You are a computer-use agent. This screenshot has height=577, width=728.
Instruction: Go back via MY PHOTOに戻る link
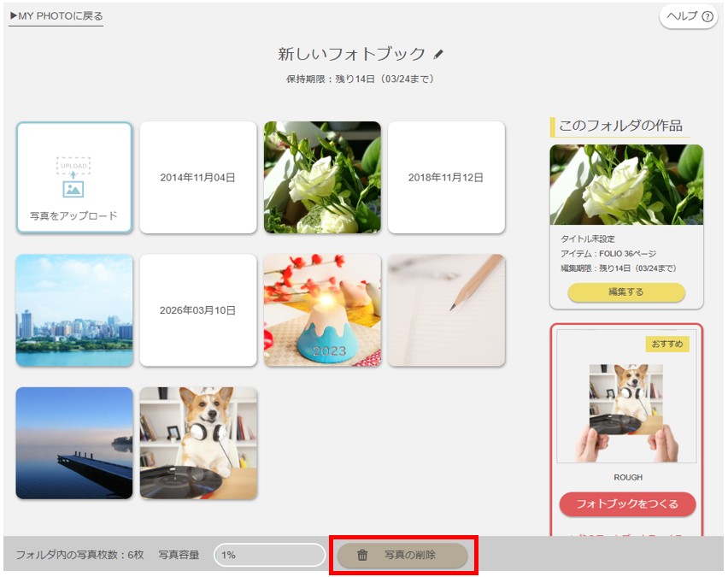click(x=56, y=16)
